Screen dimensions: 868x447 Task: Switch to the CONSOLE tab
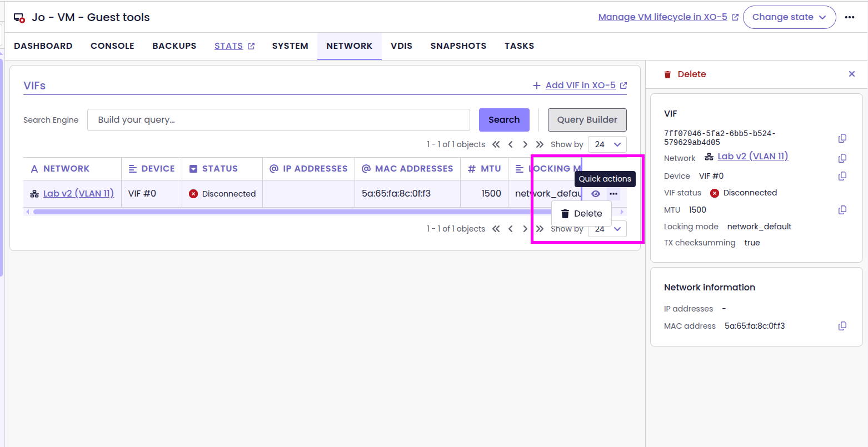(112, 46)
